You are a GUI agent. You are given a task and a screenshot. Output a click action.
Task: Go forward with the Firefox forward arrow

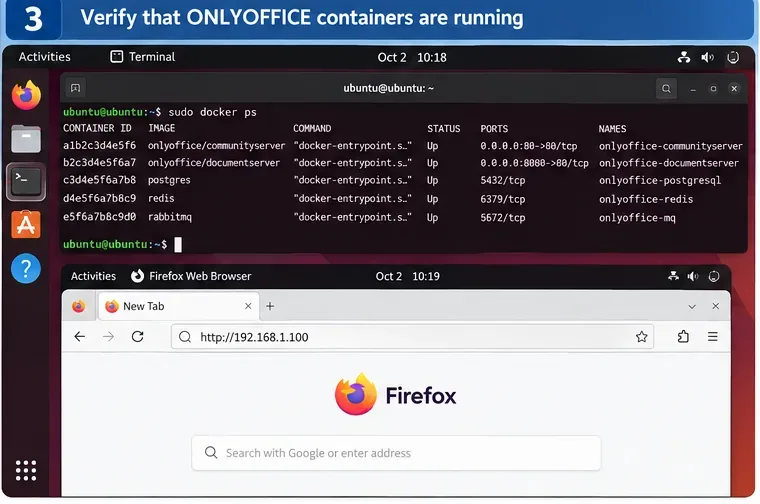pyautogui.click(x=109, y=337)
